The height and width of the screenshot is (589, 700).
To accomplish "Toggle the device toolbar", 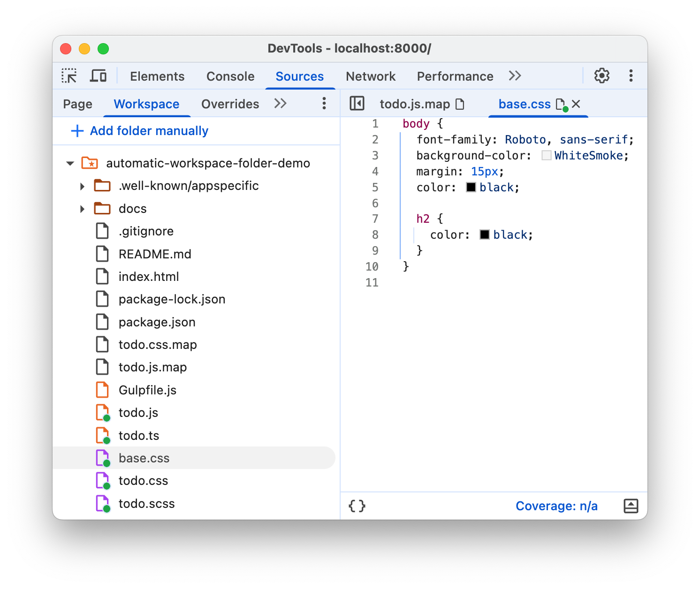I will 98,76.
